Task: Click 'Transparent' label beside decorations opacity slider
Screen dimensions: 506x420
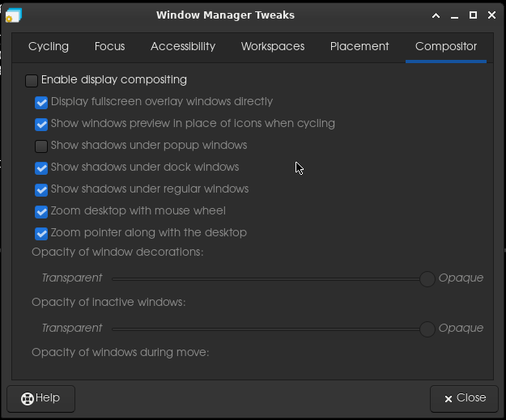Action: [x=72, y=278]
